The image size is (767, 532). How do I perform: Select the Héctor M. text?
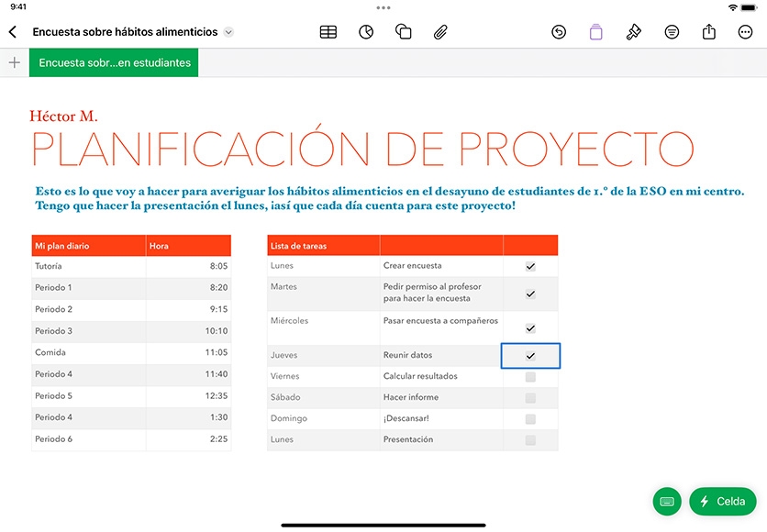click(x=63, y=116)
